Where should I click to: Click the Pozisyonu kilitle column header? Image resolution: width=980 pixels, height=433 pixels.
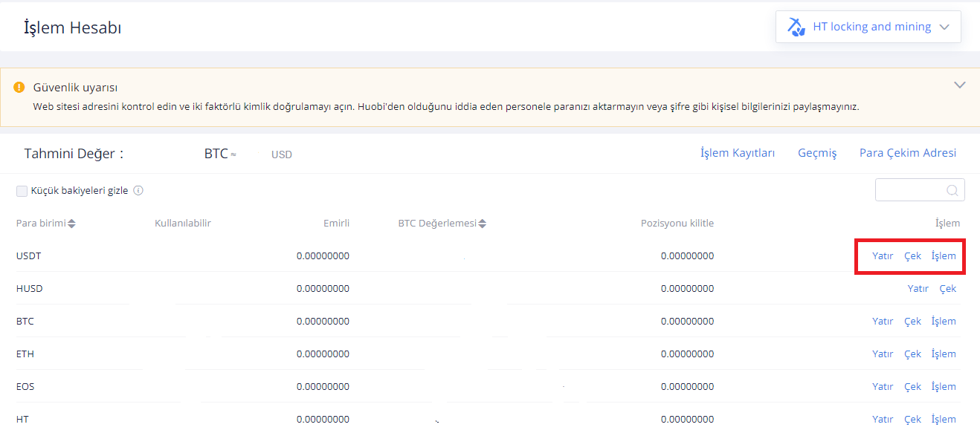pyautogui.click(x=677, y=224)
